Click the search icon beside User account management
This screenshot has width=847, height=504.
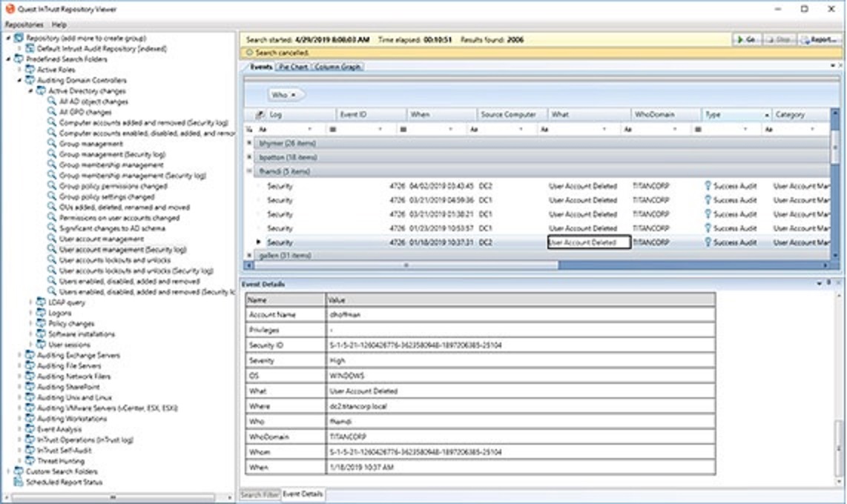coord(51,239)
